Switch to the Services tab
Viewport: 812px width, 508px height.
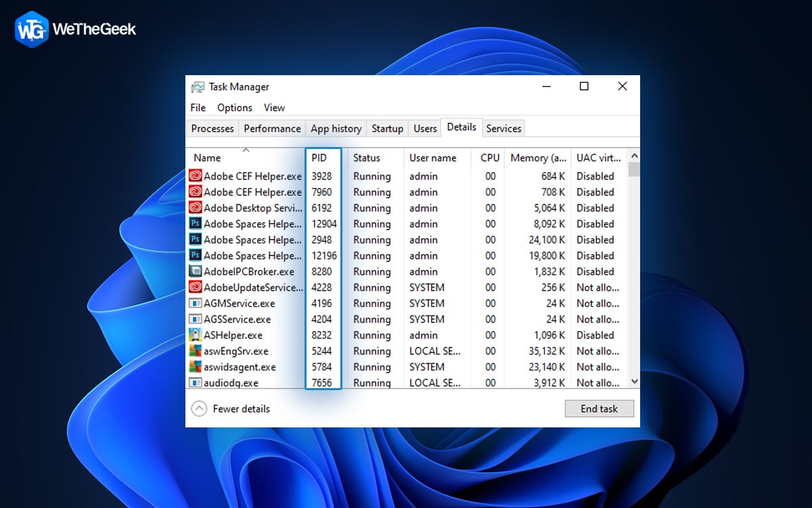click(503, 128)
